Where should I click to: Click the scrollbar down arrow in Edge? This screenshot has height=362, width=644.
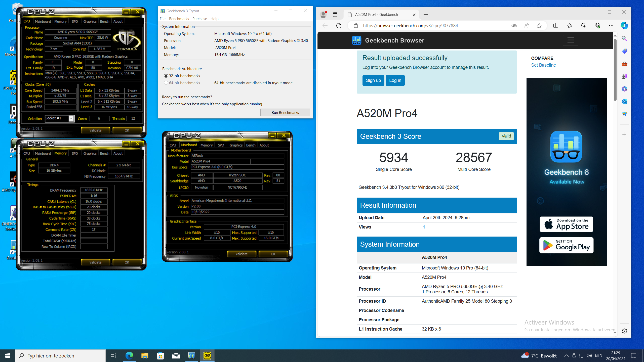pyautogui.click(x=615, y=333)
